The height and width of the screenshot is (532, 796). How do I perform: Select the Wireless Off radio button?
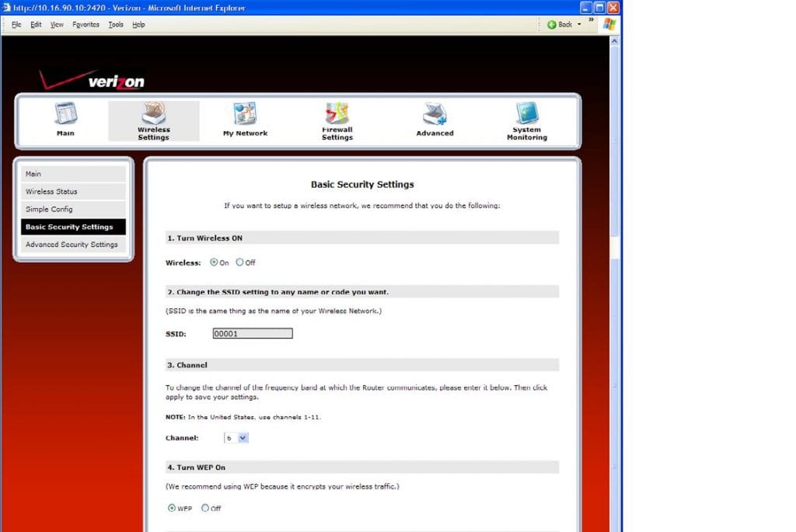(240, 263)
